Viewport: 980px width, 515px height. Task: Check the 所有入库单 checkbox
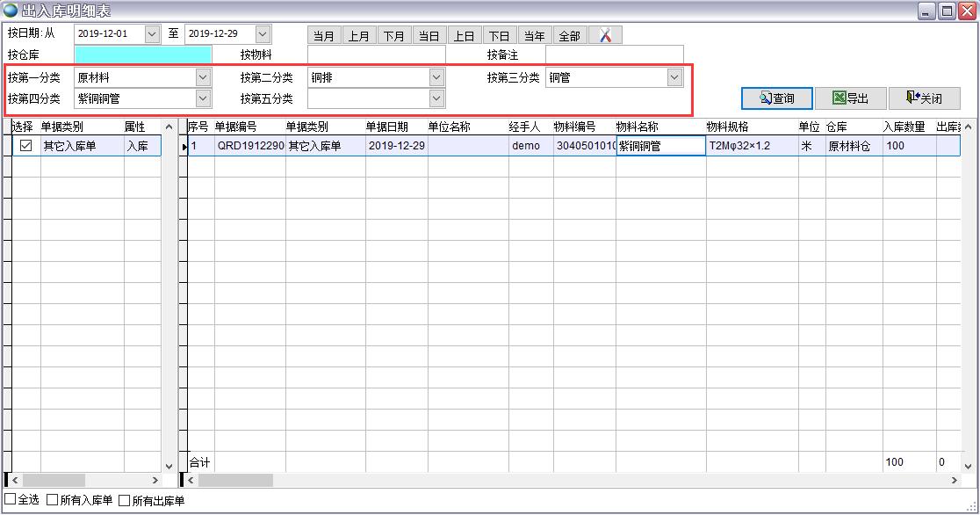point(53,500)
